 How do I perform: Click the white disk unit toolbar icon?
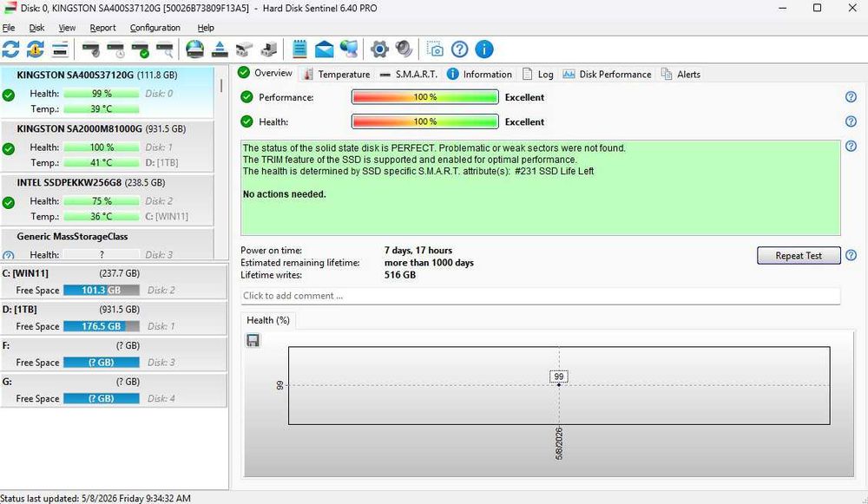[x=244, y=49]
